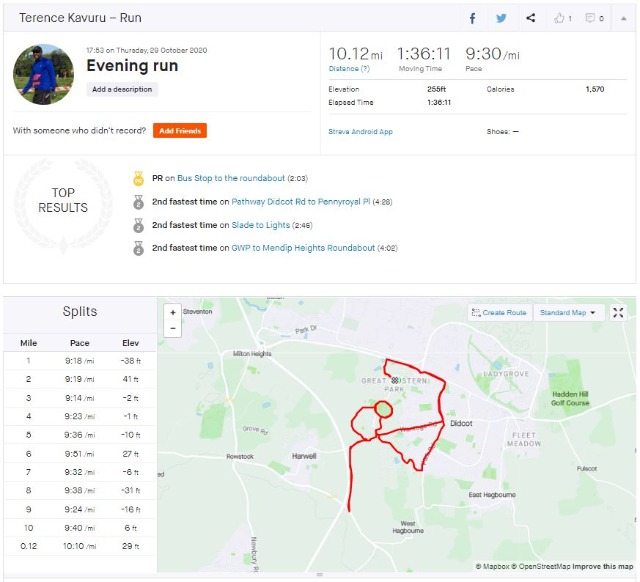The image size is (640, 582).
Task: Share the run on Facebook
Action: (x=474, y=18)
